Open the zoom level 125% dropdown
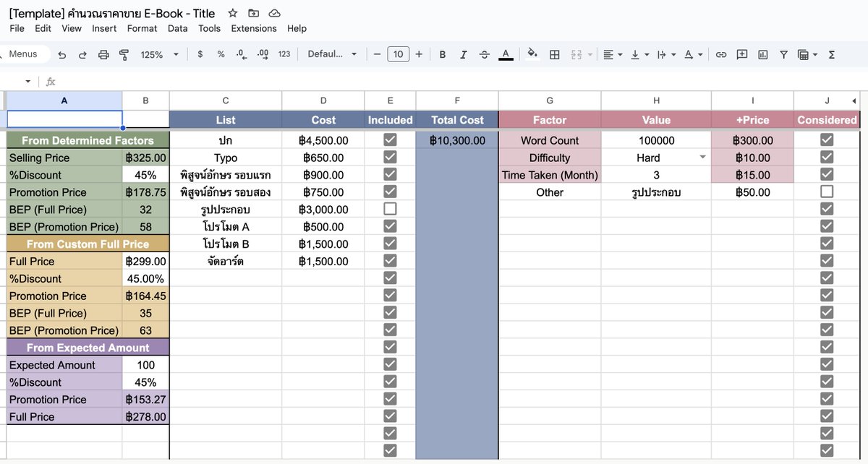Image resolution: width=868 pixels, height=464 pixels. (x=159, y=54)
